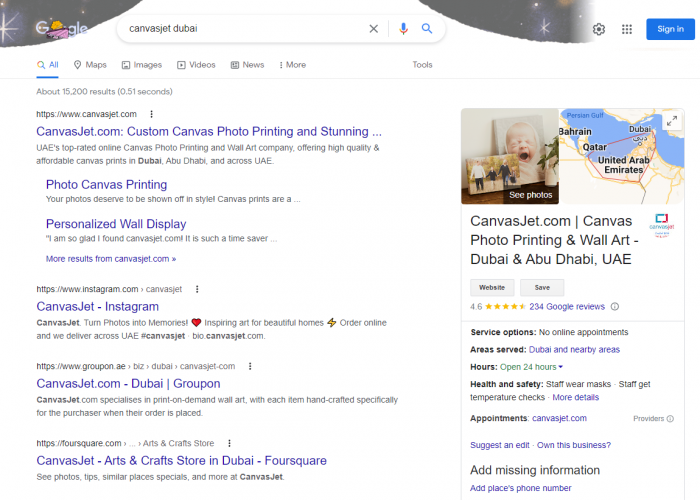The height and width of the screenshot is (500, 700).
Task: Open CanvasJet.com Custom Canvas Photo Printing result
Action: (209, 132)
